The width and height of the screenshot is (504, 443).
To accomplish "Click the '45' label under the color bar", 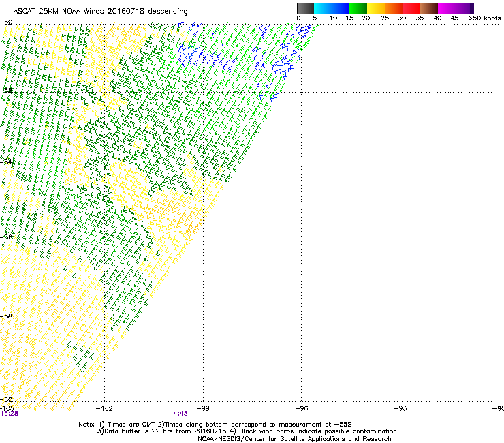I will [454, 18].
